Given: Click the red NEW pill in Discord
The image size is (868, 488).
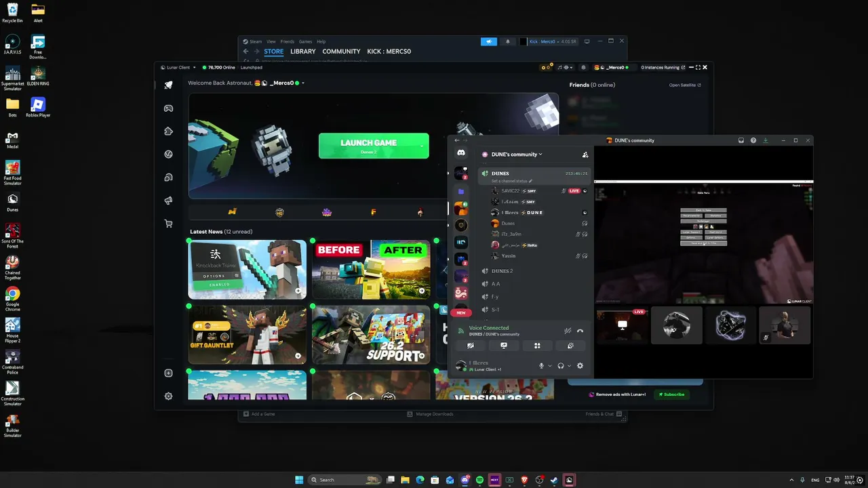Looking at the screenshot, I should coord(461,312).
